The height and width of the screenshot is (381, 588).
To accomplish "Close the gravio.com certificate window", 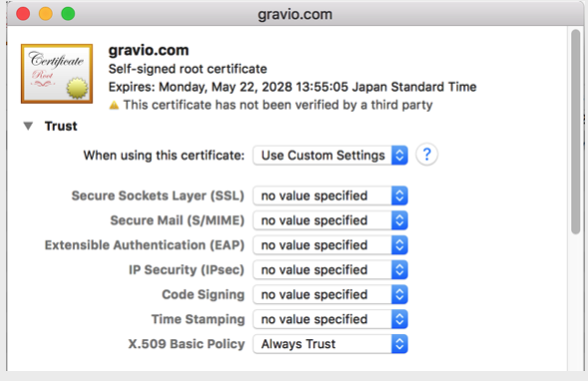I will click(x=23, y=14).
